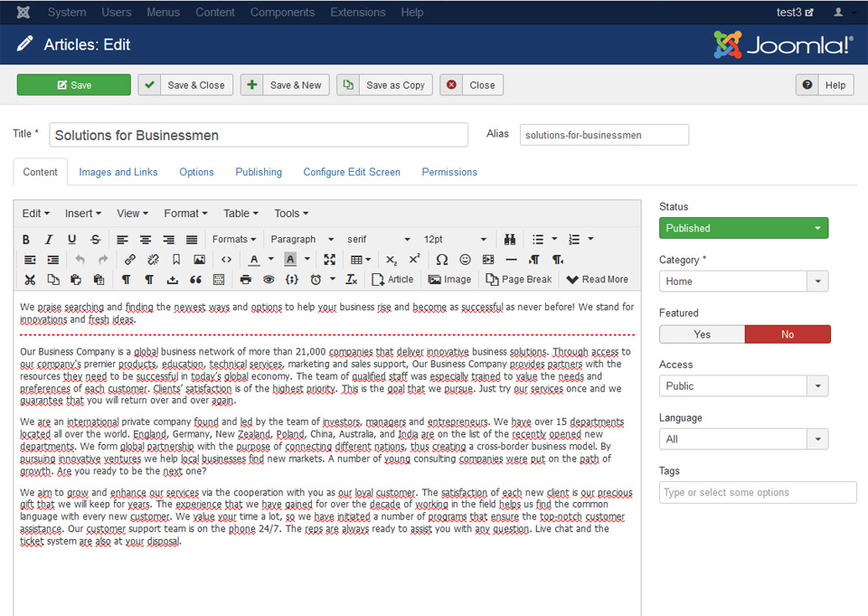Click the Title input field
This screenshot has height=616, width=868.
(x=259, y=135)
